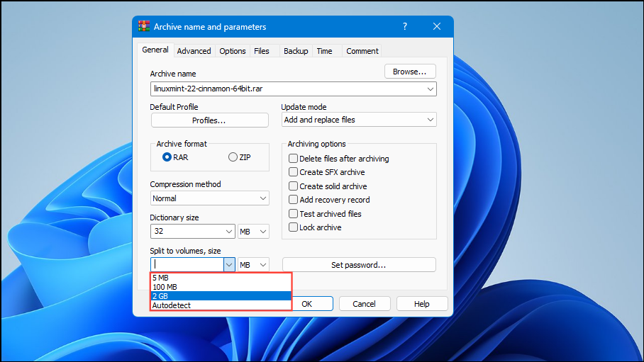Enable Delete files after archiving
The image size is (644, 362).
293,159
